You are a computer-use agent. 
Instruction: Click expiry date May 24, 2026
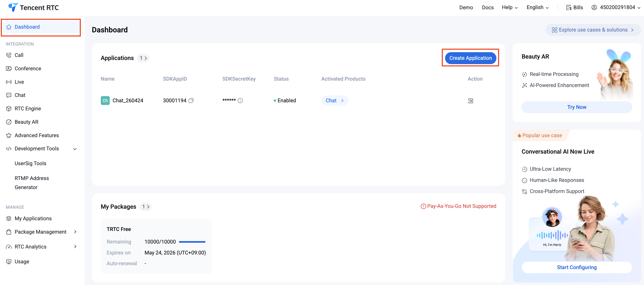[175, 253]
